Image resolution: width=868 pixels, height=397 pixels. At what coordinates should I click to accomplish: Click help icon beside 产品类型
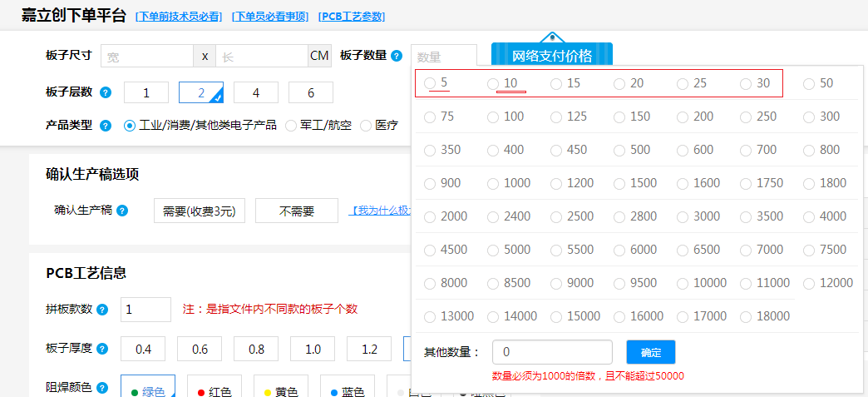106,126
